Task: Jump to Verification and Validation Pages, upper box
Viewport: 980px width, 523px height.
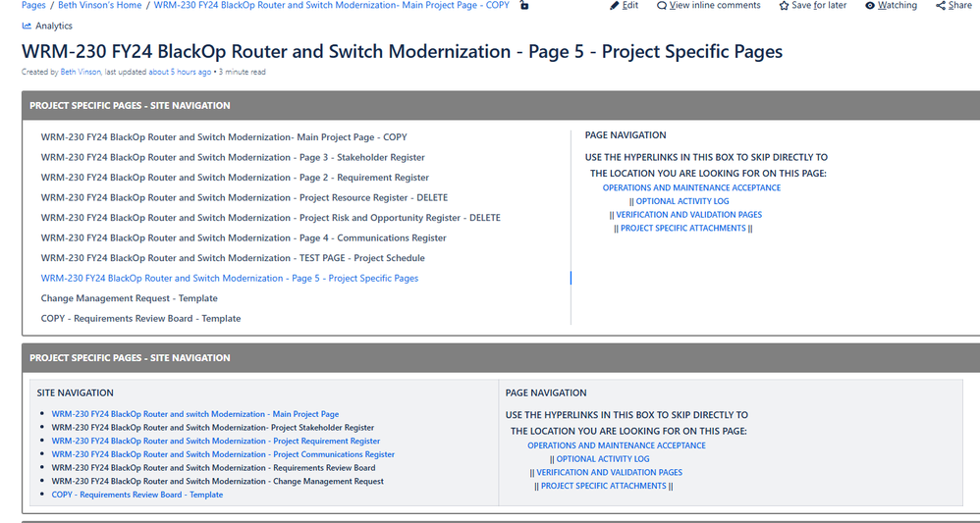Action: 688,214
